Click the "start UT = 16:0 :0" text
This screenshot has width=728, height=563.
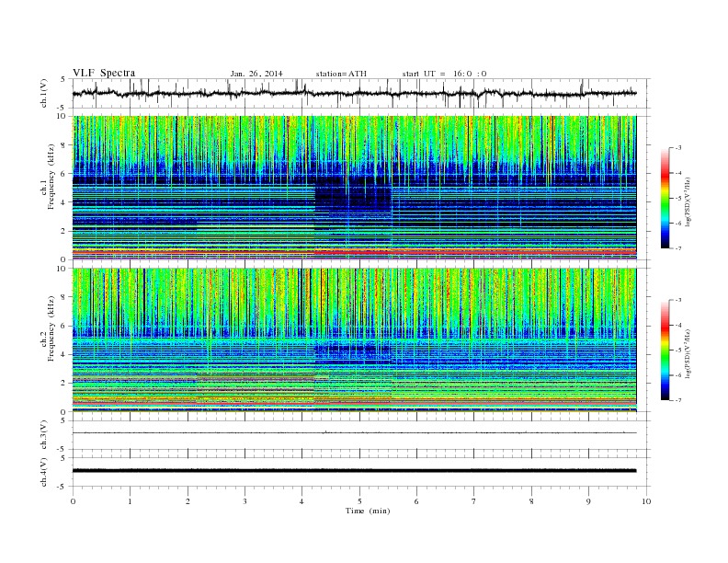point(444,74)
